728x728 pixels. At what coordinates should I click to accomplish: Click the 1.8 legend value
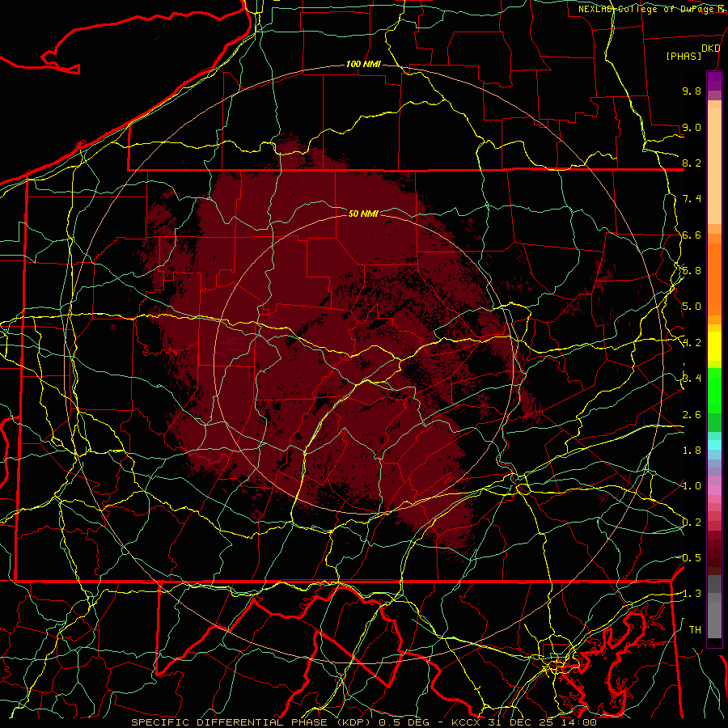pos(692,451)
